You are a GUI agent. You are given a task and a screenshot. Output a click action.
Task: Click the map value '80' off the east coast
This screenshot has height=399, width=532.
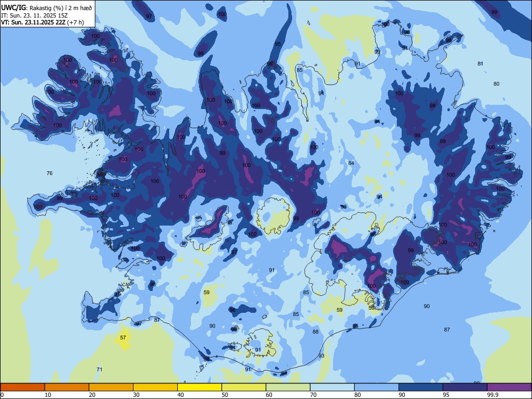[496, 84]
